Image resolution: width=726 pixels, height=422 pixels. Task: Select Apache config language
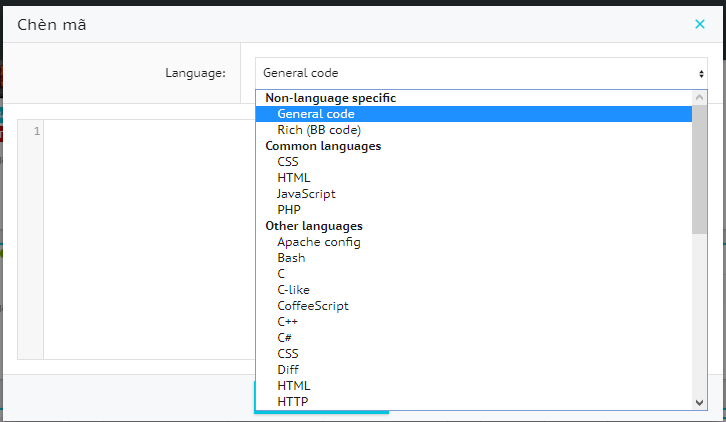pyautogui.click(x=319, y=242)
